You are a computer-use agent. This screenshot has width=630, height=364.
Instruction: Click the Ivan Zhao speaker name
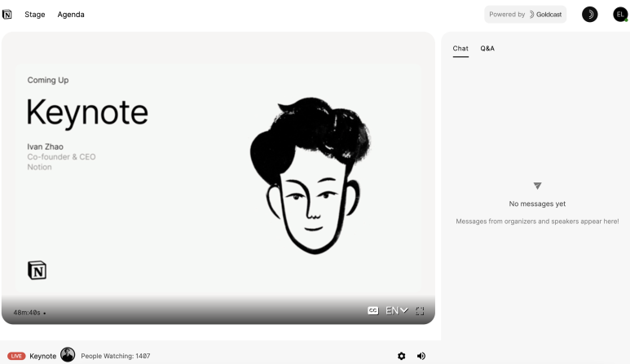coord(45,147)
